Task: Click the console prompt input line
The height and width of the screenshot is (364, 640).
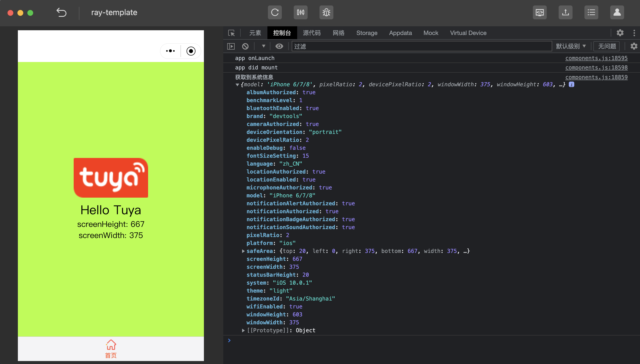Action: point(431,340)
